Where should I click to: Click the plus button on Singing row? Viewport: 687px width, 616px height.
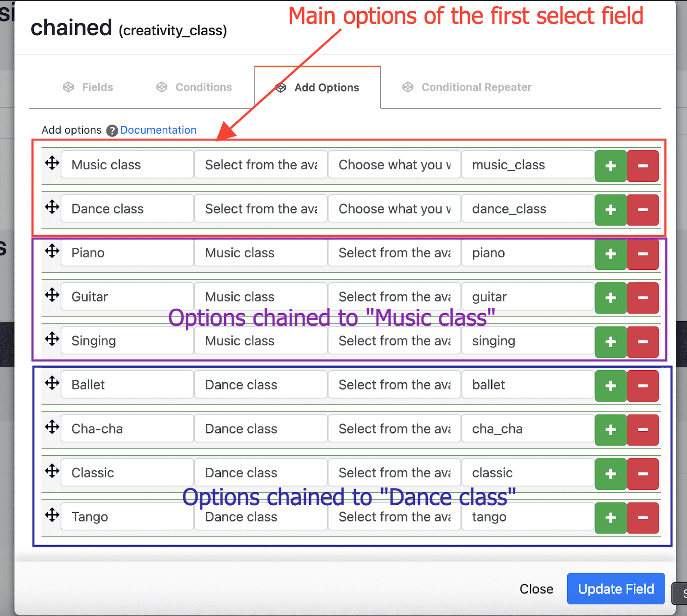coord(611,342)
